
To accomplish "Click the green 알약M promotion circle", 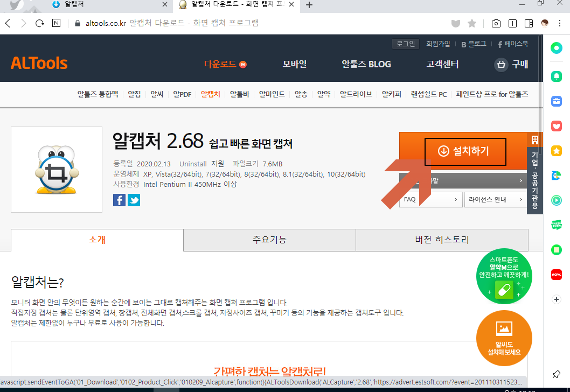I will click(x=504, y=276).
